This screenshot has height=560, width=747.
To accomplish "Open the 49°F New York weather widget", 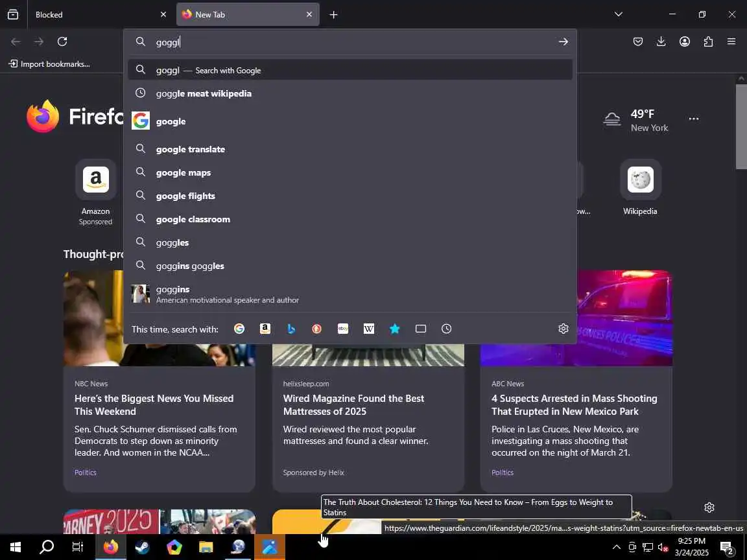I will tap(636, 120).
